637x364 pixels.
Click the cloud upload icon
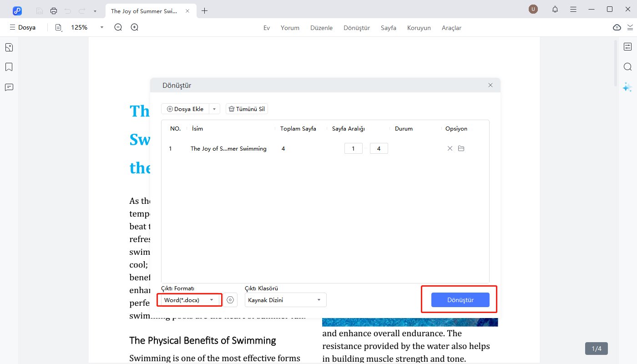point(617,27)
